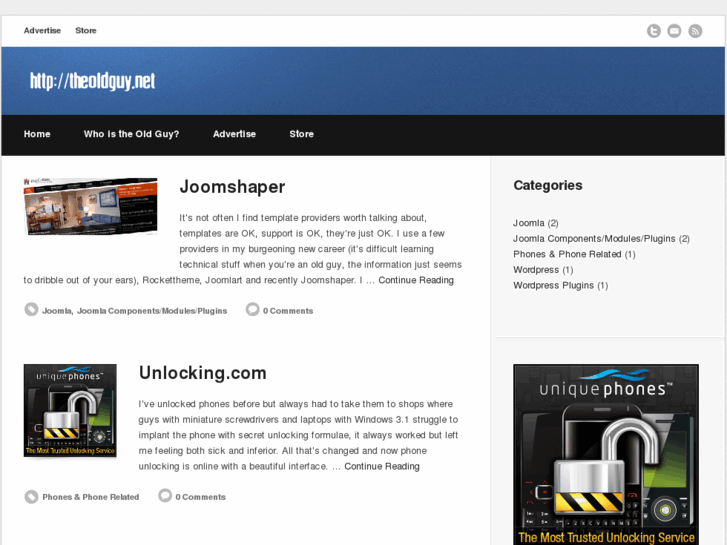Viewport: 727px width, 545px height.
Task: Click the comment bubble icon under Unlocking.com
Action: click(165, 496)
